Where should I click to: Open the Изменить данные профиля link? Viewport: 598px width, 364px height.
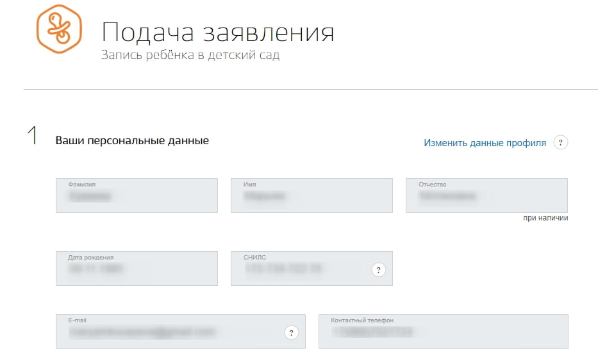coord(485,143)
